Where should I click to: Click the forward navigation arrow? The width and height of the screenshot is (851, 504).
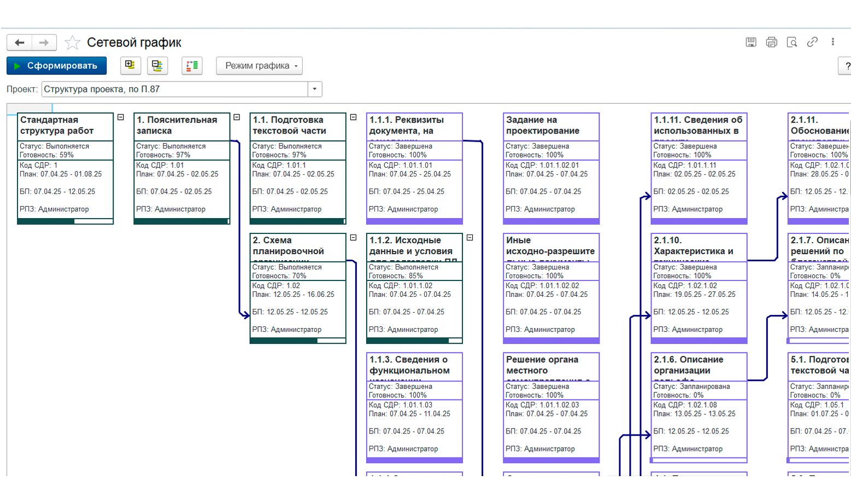pos(44,43)
